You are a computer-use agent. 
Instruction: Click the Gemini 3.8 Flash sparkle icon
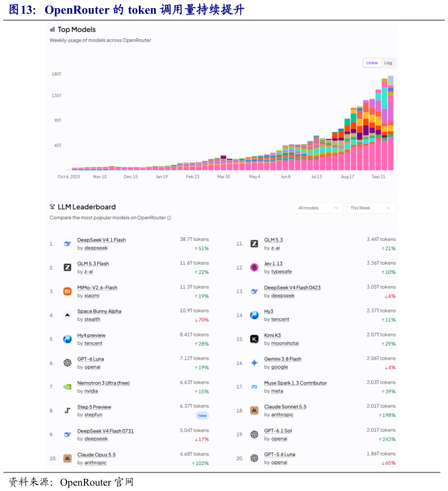[254, 363]
